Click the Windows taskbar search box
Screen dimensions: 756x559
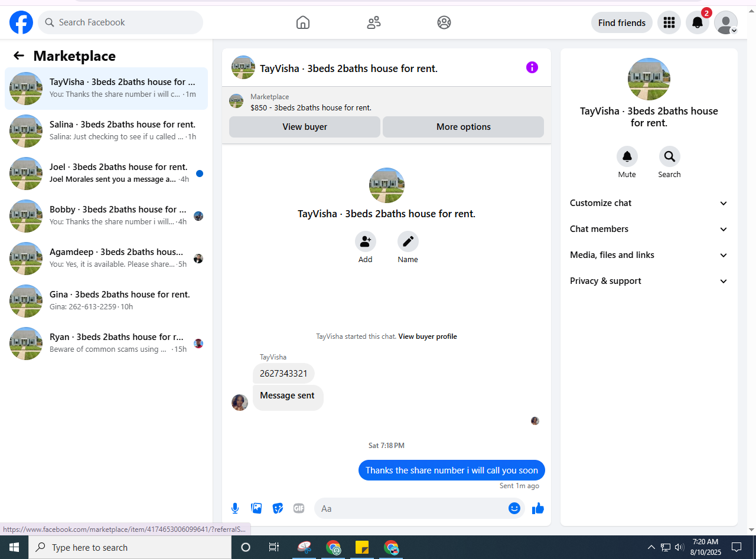click(x=130, y=547)
